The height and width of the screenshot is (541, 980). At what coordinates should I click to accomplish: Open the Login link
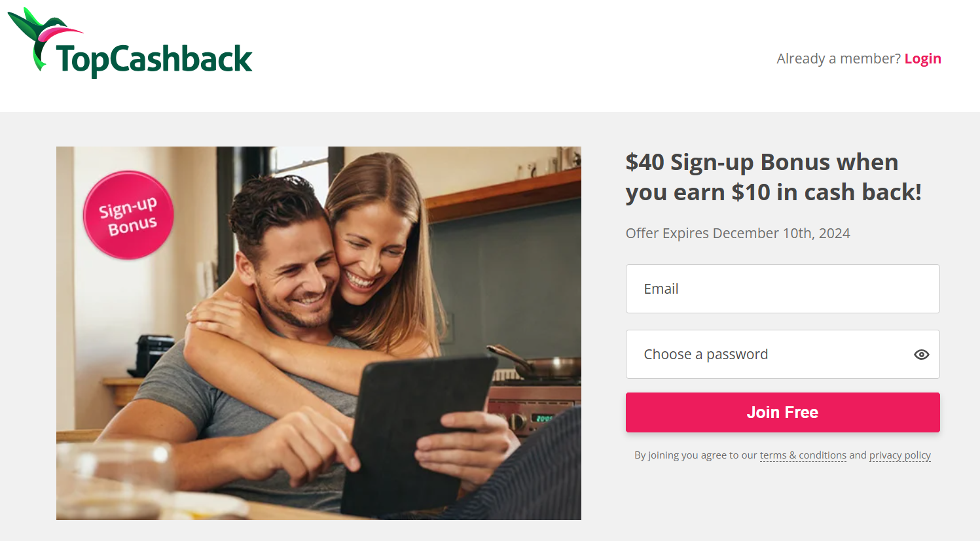point(922,59)
